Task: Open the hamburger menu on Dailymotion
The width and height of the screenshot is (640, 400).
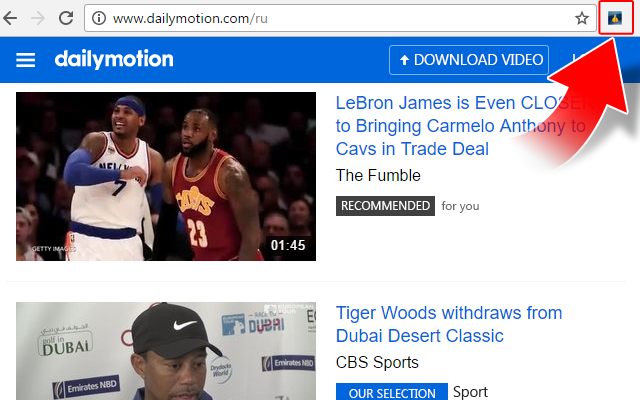Action: (25, 60)
